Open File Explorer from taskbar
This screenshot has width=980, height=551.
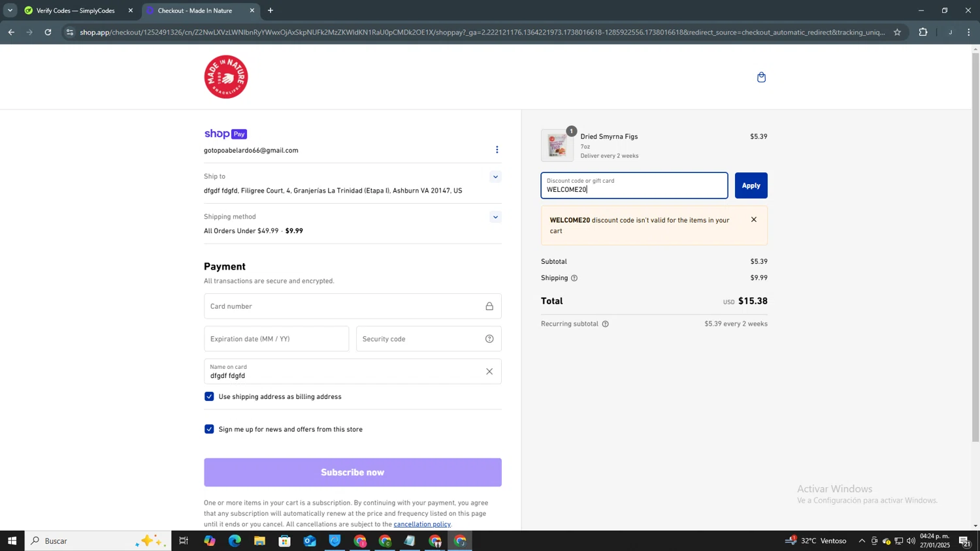click(259, 541)
